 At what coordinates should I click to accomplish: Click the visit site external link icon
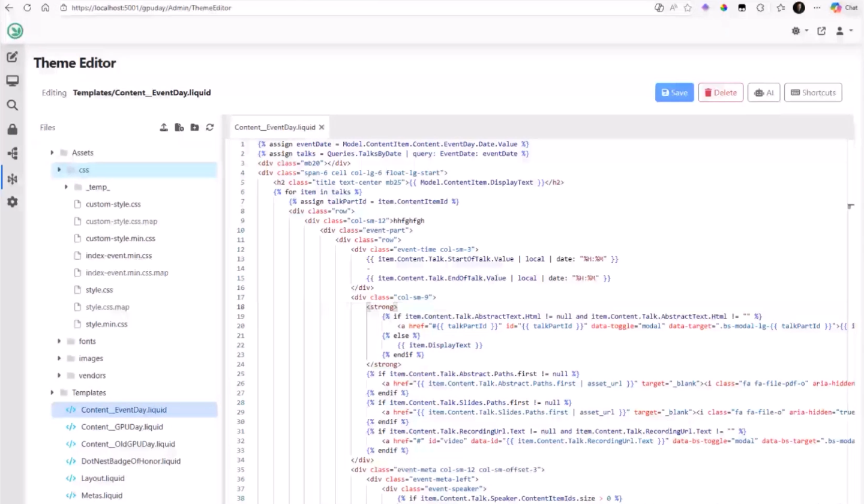[x=821, y=31]
